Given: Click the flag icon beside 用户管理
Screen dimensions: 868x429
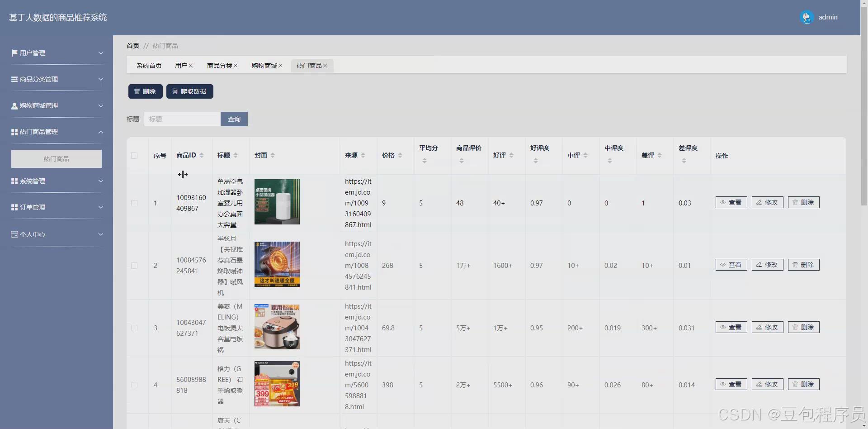Looking at the screenshot, I should [x=14, y=53].
